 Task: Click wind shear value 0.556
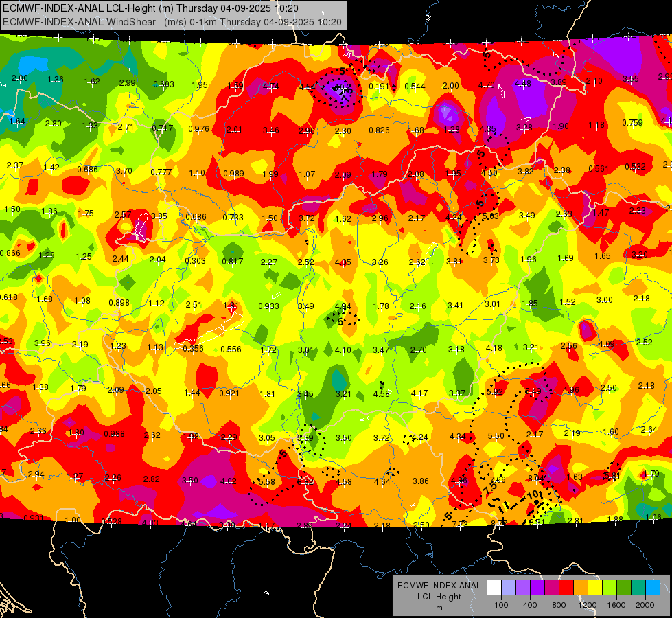click(231, 350)
